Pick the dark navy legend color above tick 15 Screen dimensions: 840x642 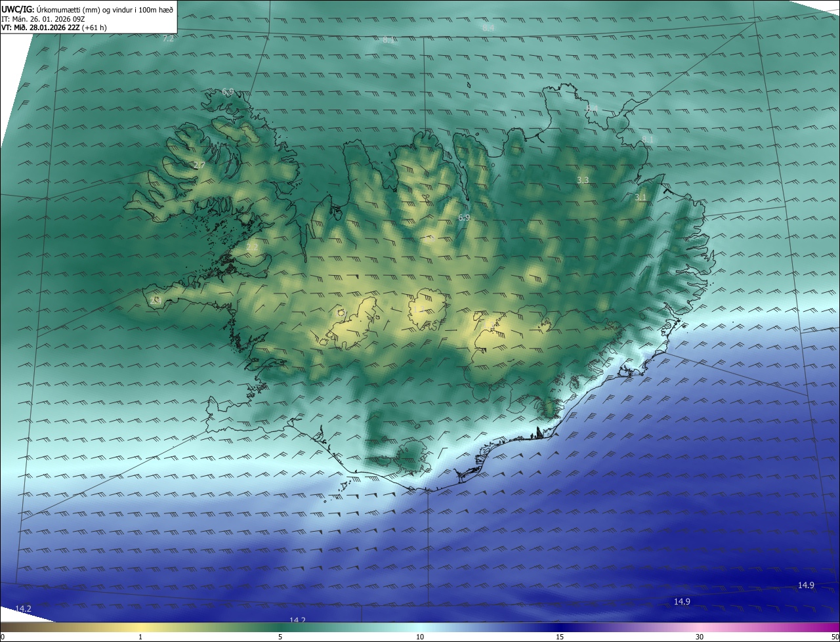coord(560,627)
